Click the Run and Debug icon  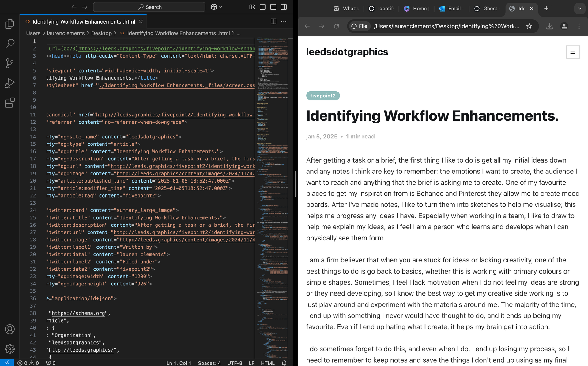(10, 83)
